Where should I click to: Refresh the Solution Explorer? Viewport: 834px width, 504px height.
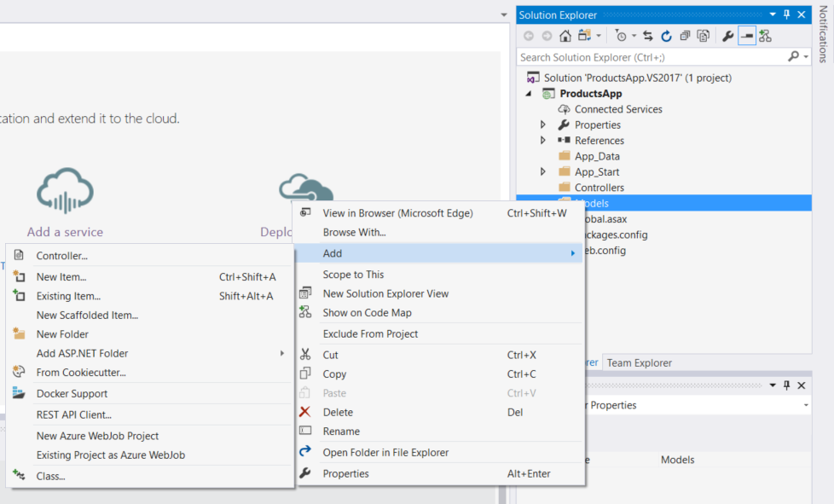[667, 36]
